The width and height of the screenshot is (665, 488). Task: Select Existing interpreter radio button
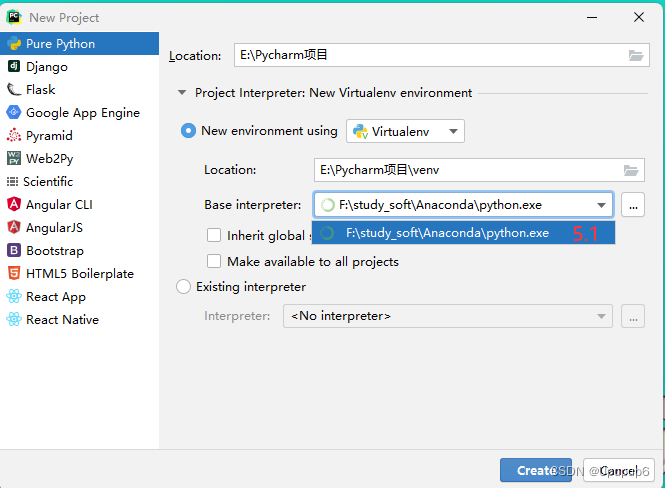tap(183, 287)
